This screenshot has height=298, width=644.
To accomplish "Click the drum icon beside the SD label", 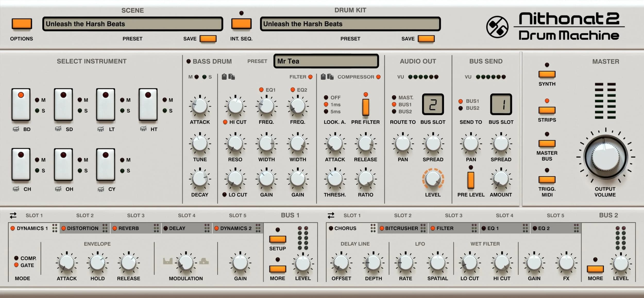I will click(x=58, y=129).
